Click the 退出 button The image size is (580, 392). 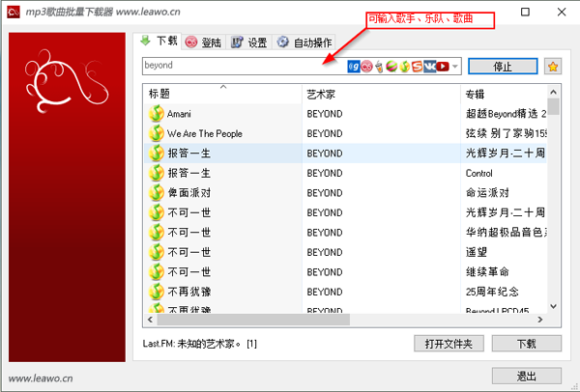527,377
